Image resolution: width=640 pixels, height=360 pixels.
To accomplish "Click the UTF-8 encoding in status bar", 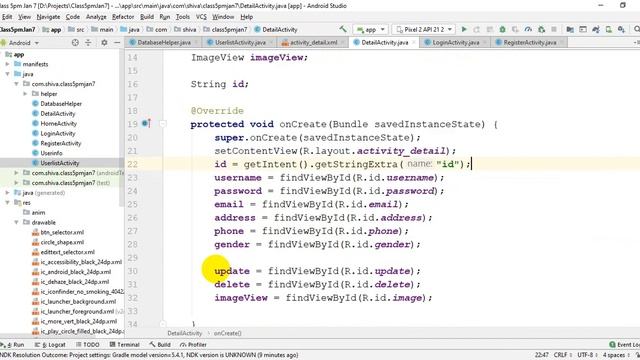I will tap(585, 355).
